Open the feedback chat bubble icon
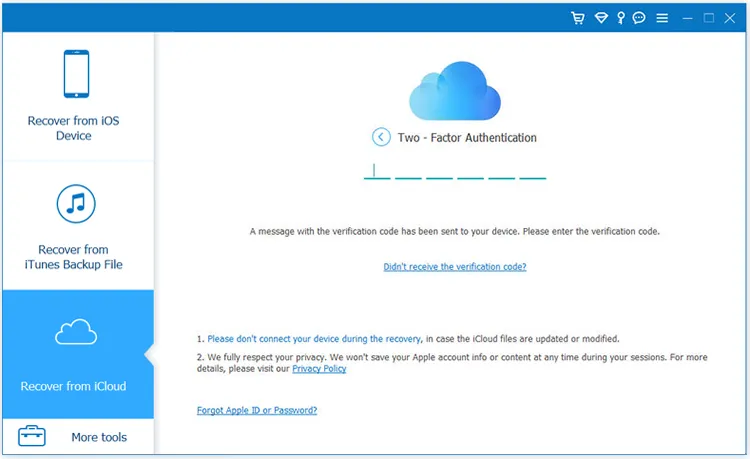 (x=639, y=18)
